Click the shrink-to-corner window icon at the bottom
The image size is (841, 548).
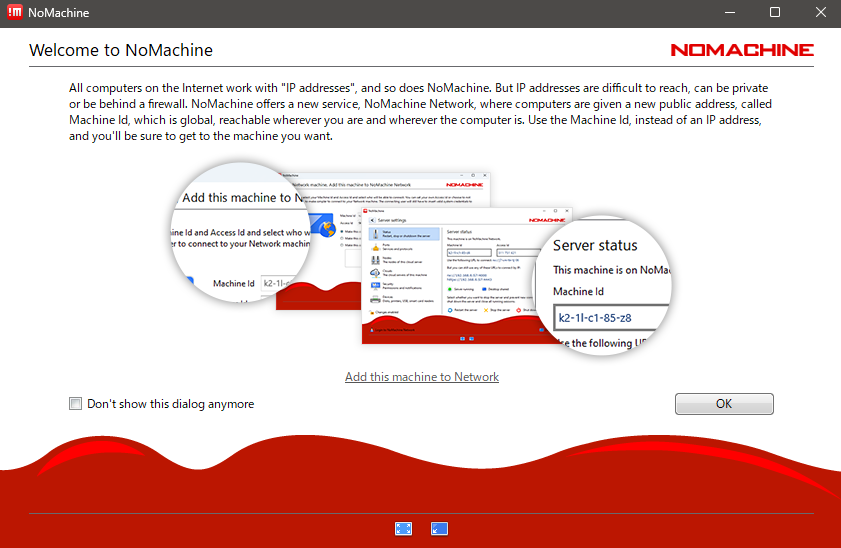pos(439,528)
